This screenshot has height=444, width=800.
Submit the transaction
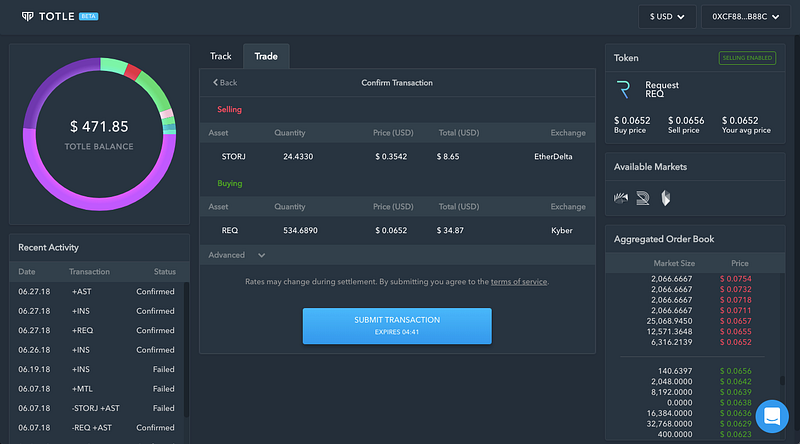pos(397,326)
